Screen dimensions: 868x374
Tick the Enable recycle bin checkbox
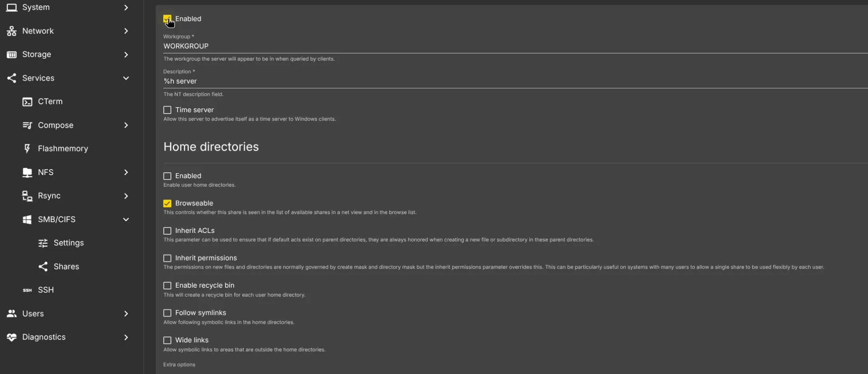[x=167, y=285]
